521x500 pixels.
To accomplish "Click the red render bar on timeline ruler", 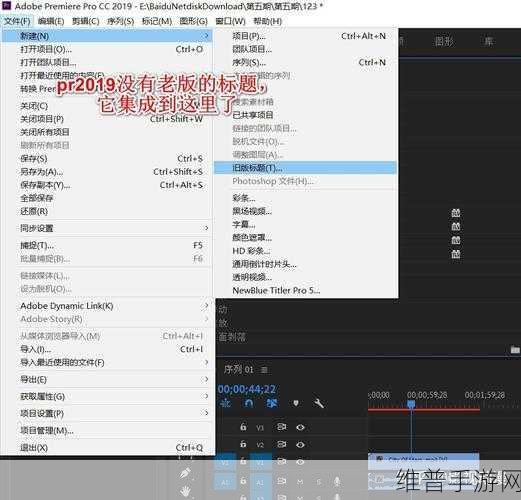I will 424,409.
